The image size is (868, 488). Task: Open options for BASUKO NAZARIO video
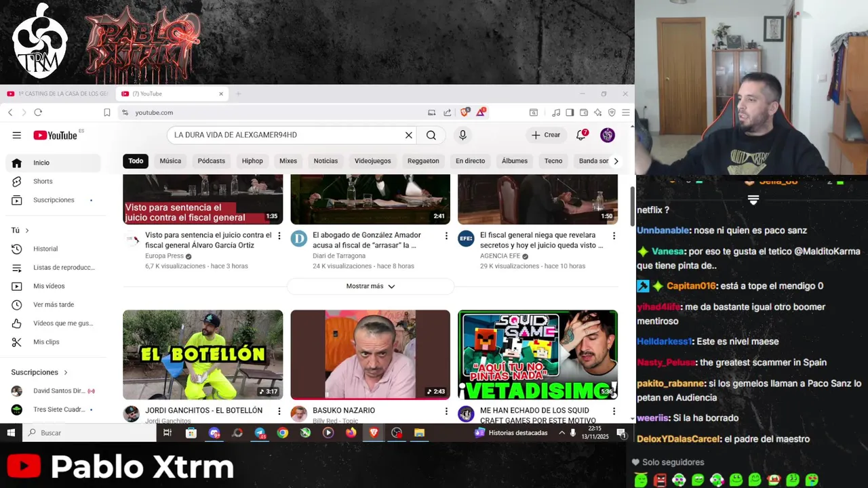click(x=446, y=411)
